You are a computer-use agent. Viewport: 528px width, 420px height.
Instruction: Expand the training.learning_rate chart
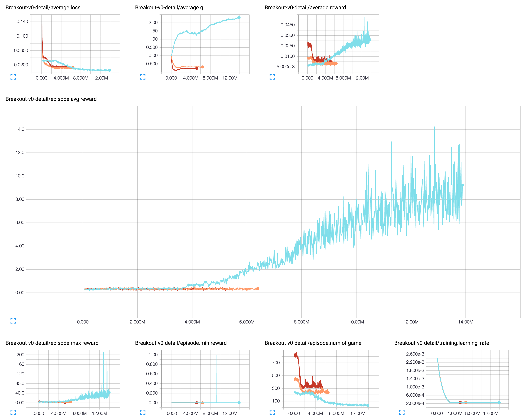pyautogui.click(x=402, y=412)
